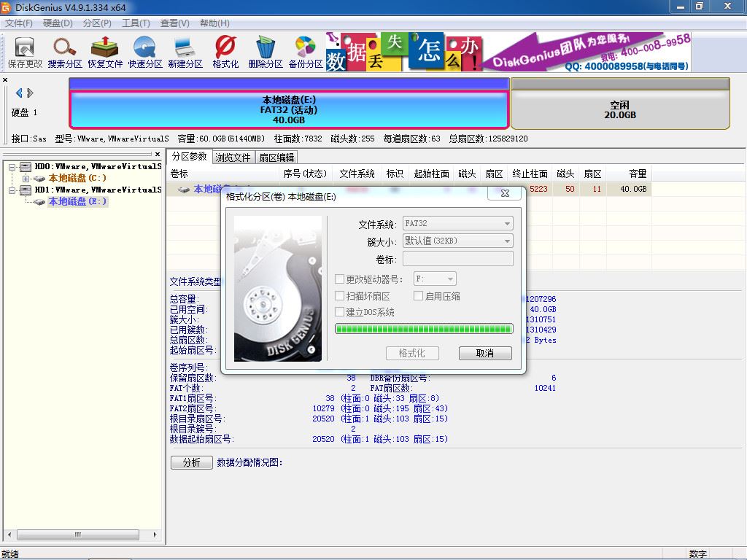The height and width of the screenshot is (560, 747).
Task: Click the File System (文件系统) column header
Action: tap(357, 174)
